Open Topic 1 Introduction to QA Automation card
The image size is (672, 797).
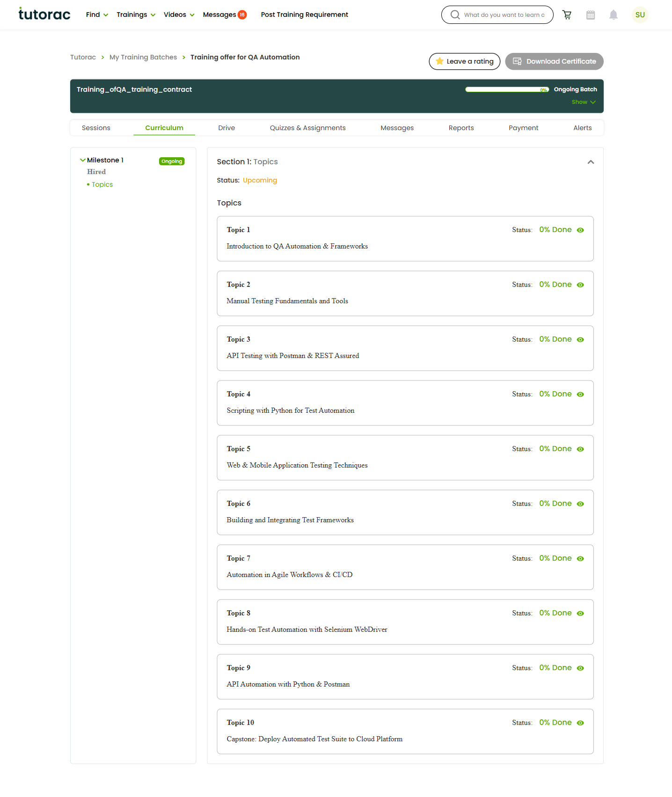405,239
